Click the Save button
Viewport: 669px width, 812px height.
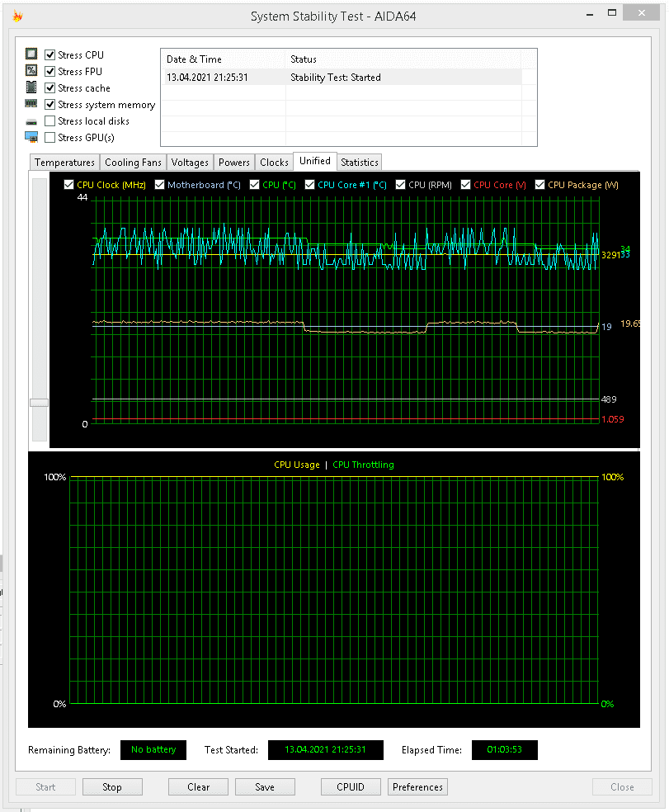pos(265,787)
